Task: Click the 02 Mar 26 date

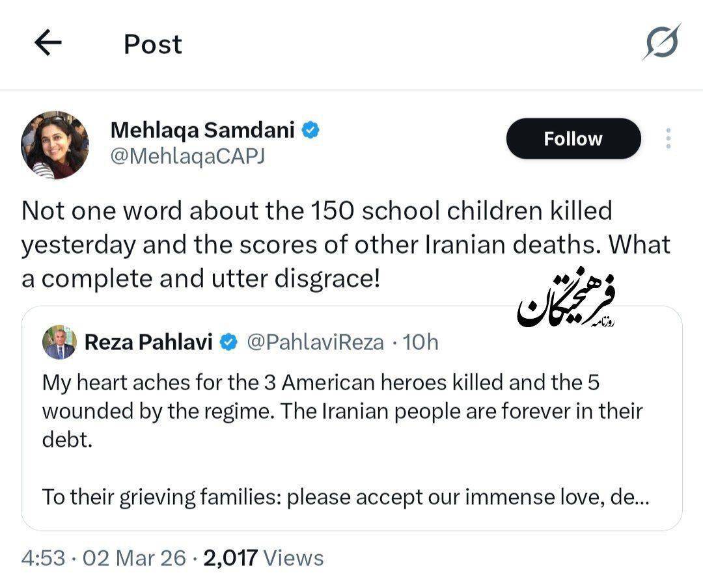Action: point(134,558)
